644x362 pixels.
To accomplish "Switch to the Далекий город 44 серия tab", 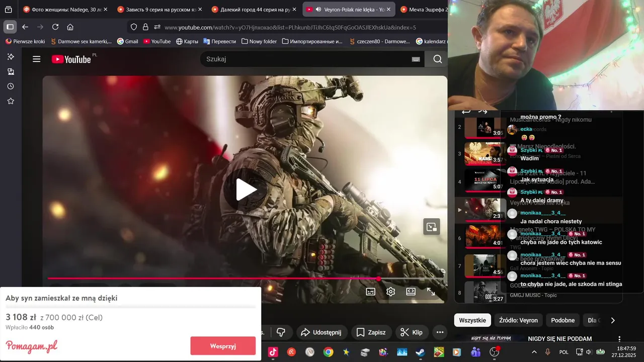I will pos(254,10).
